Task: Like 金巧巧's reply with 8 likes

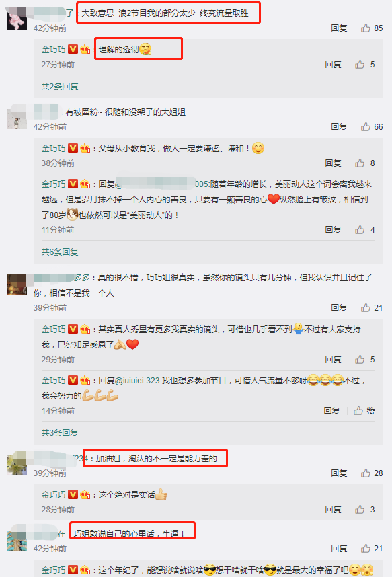Action: [360, 163]
